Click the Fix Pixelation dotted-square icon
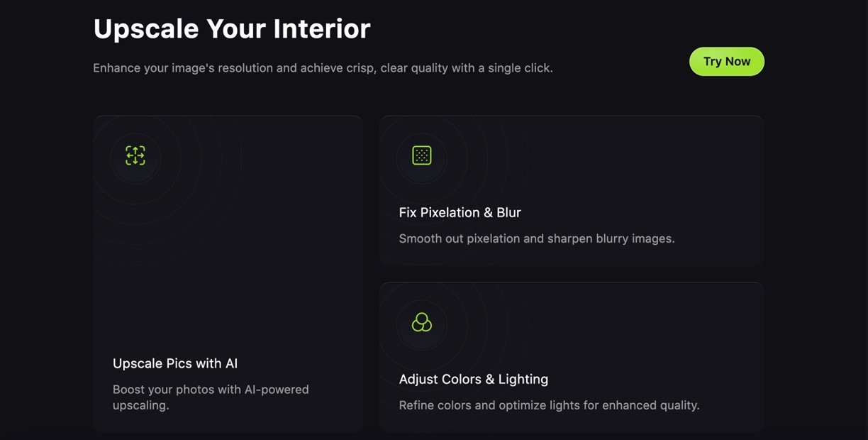 422,155
